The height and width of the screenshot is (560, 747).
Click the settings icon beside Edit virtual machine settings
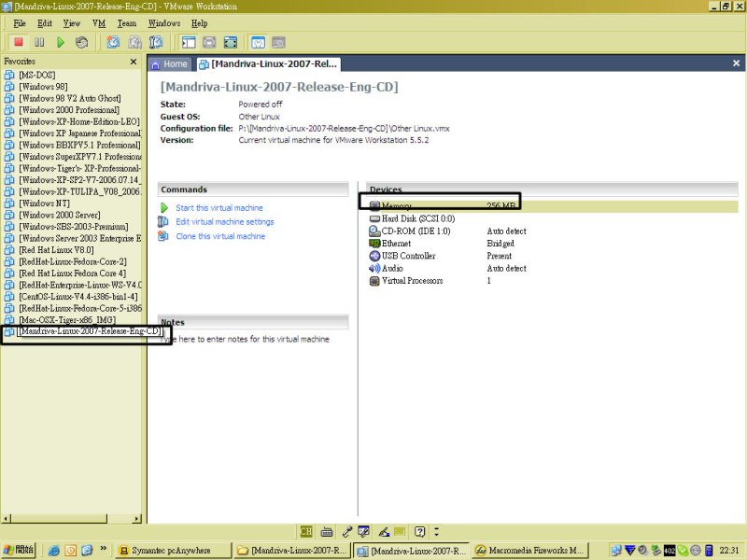coord(163,221)
